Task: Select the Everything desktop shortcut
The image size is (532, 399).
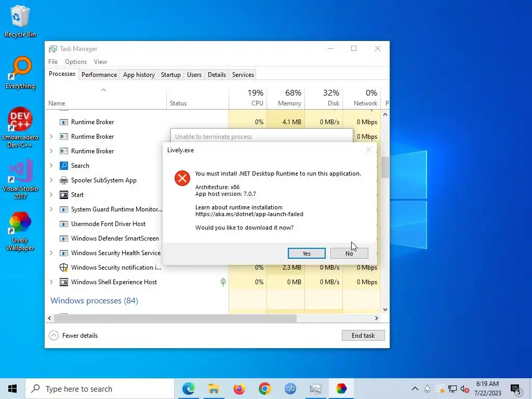Action: tap(20, 73)
